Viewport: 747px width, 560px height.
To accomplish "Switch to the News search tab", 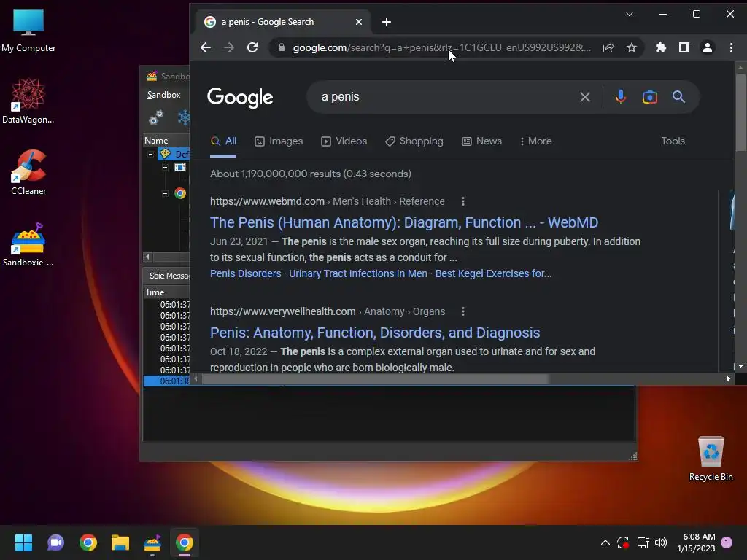I will (x=481, y=141).
